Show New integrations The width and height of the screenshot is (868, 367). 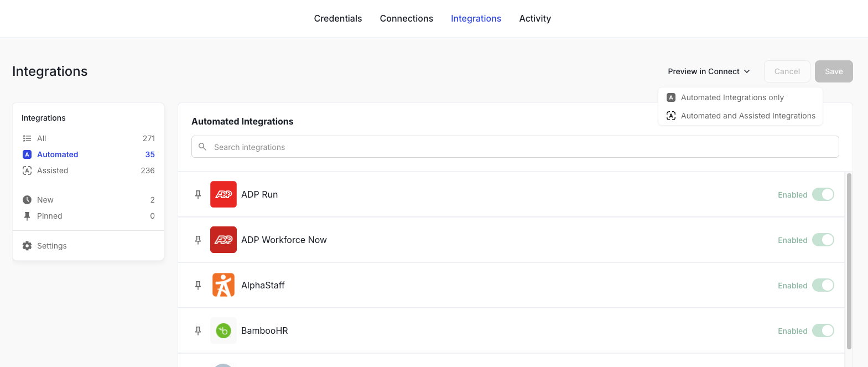(89, 200)
